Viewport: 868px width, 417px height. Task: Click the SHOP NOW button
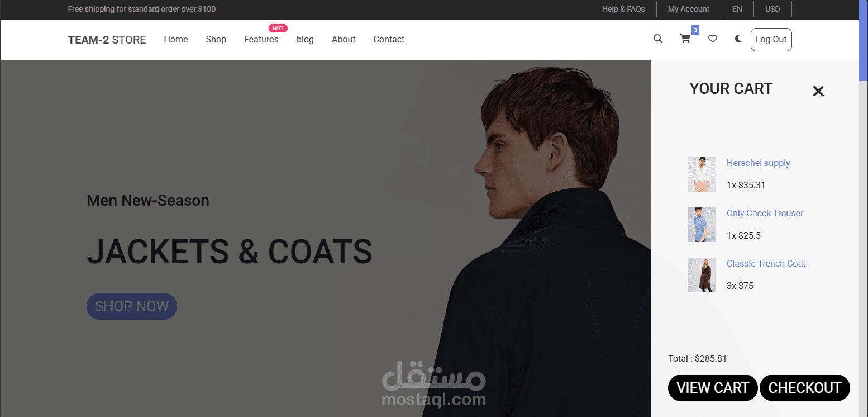pos(132,306)
